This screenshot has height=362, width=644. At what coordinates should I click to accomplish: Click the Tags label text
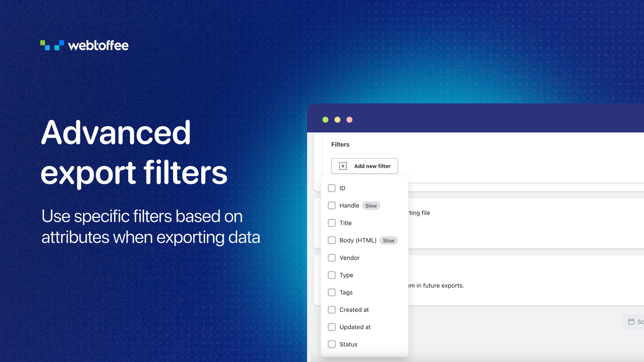346,293
